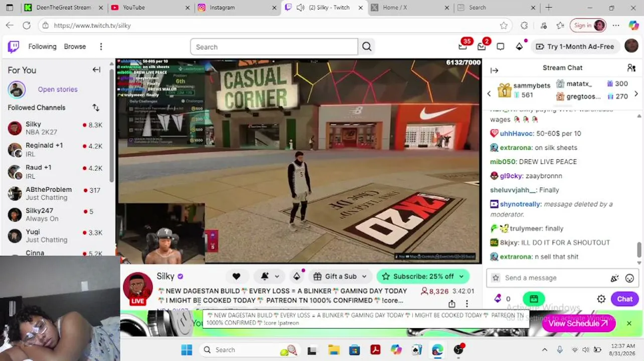Screen dimensions: 644x361
Task: Open the Following page
Action: 42,47
